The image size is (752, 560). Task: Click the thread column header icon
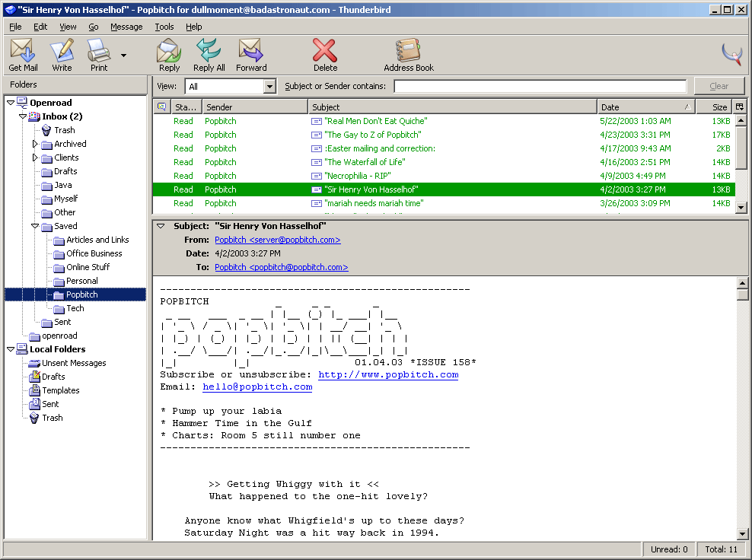tap(162, 107)
